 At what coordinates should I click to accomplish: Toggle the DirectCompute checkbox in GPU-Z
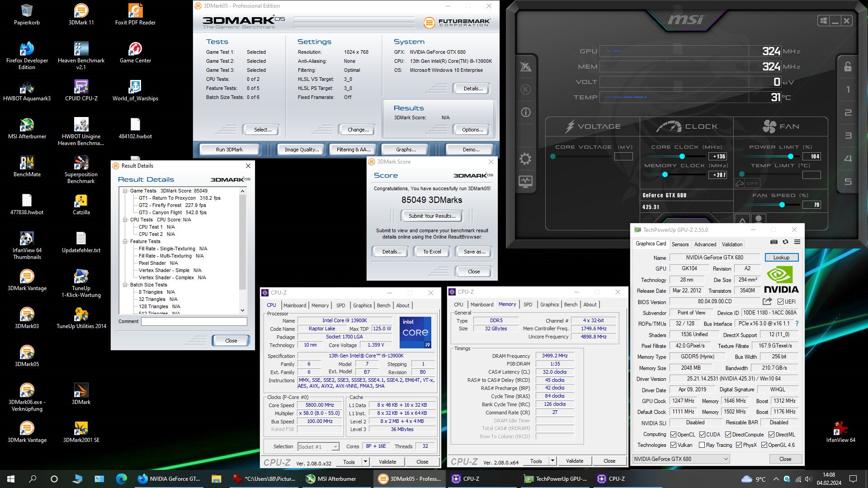coord(728,435)
